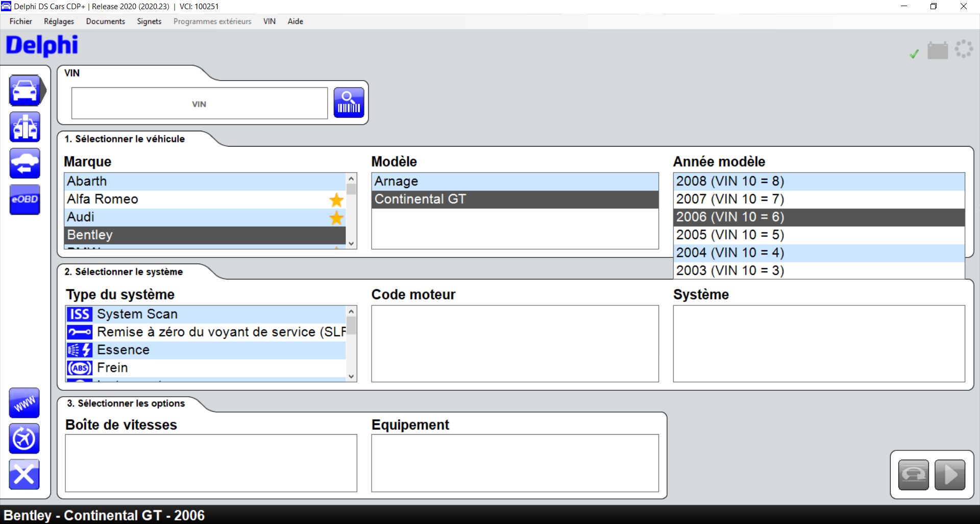Click the Type du système scroll up arrow

[351, 311]
